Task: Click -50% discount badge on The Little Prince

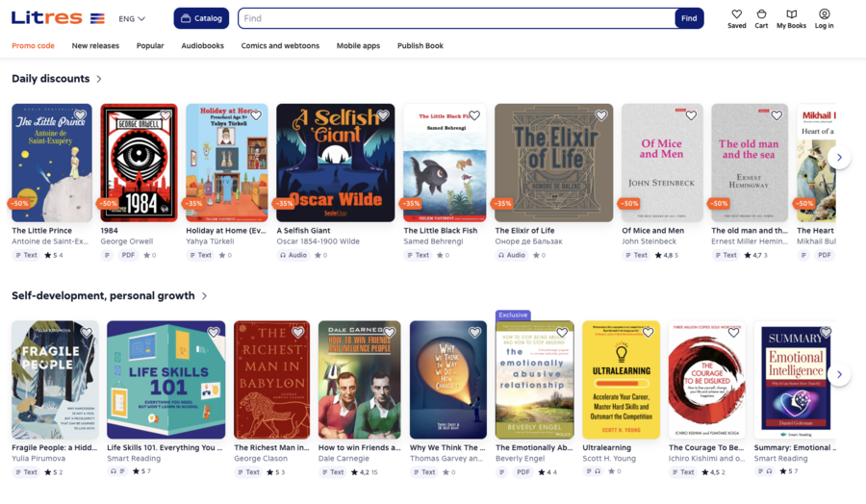Action: pos(19,203)
